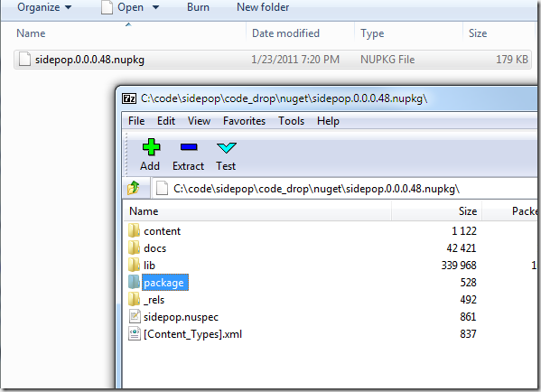Click the 339 968 size value for lib
The width and height of the screenshot is (541, 392).
click(x=459, y=266)
